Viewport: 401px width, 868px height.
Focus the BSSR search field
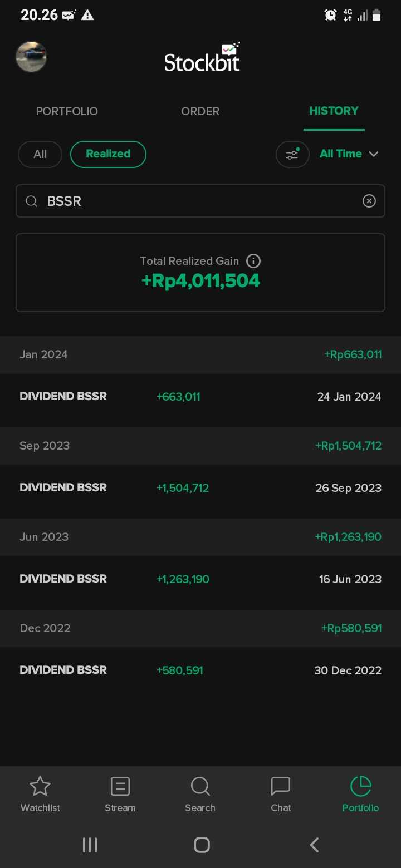[x=195, y=201]
